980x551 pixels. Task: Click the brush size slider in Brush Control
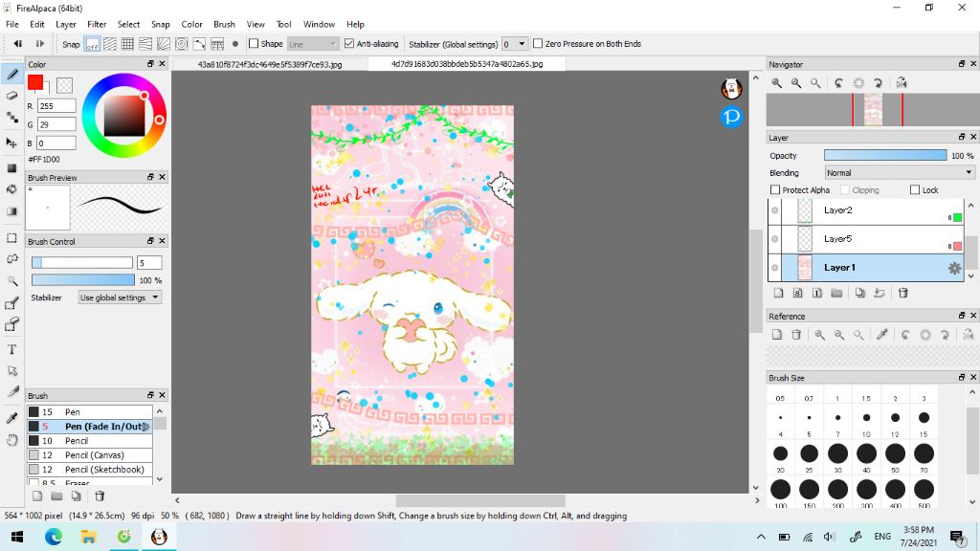pyautogui.click(x=82, y=263)
